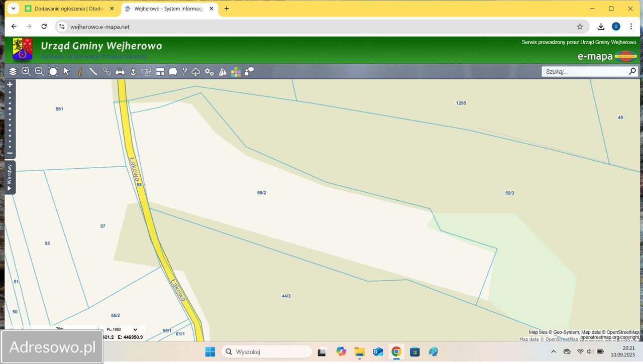The height and width of the screenshot is (364, 643).
Task: Open the Chrome tab search dropdown
Action: (14, 9)
